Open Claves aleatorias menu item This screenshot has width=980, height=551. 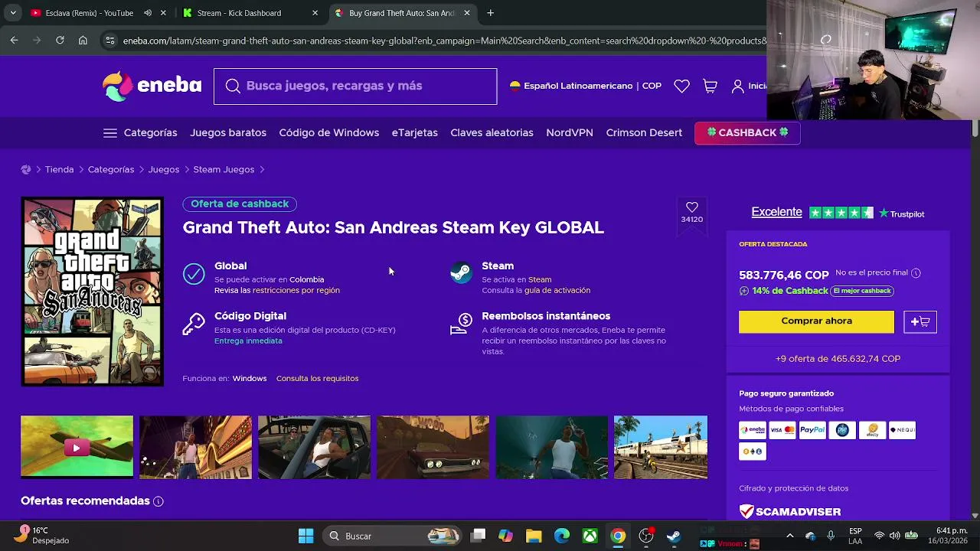pos(492,133)
